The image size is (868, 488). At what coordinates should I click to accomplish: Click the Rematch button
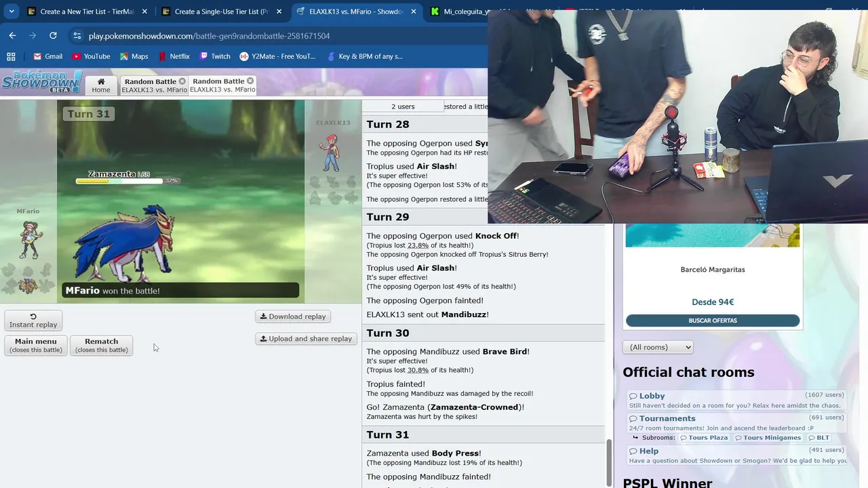[x=101, y=345]
